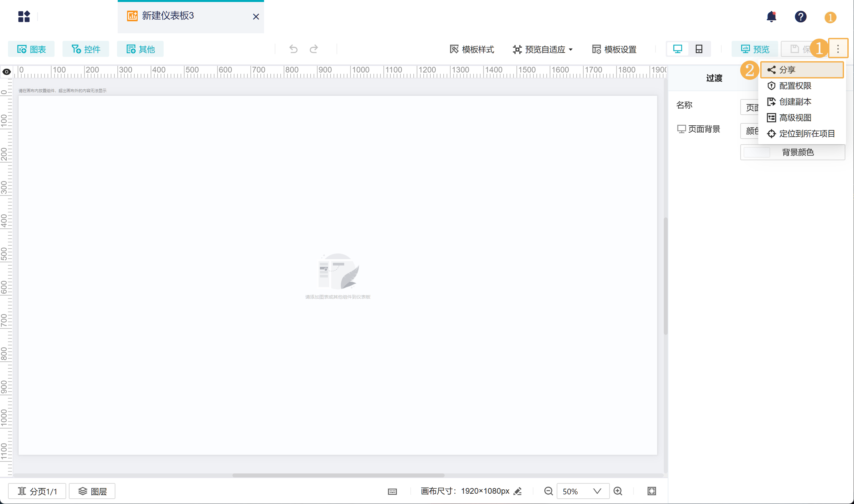Open the keyboard shortcuts icon
This screenshot has width=854, height=504.
(x=392, y=491)
